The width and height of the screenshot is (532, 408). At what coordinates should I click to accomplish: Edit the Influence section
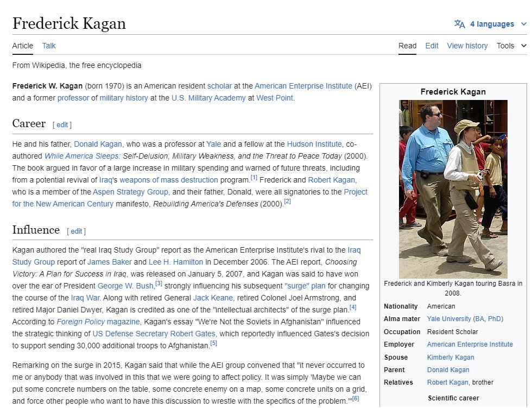(x=77, y=231)
